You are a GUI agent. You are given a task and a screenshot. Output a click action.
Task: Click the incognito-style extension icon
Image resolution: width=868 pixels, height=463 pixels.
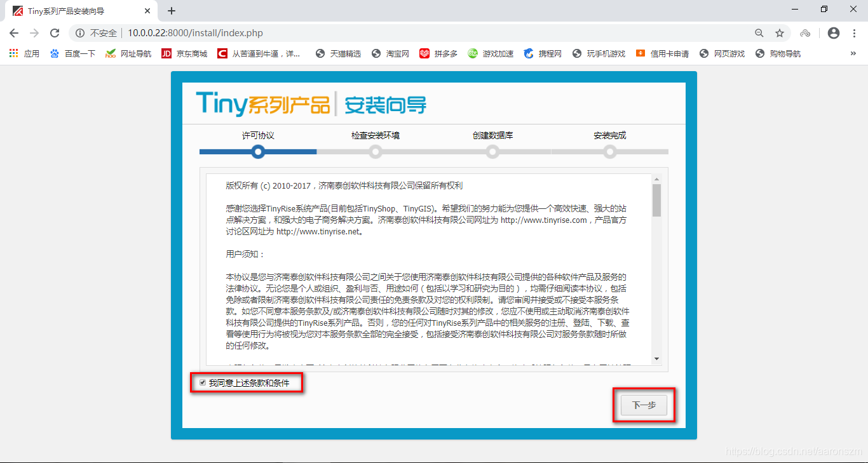point(805,33)
